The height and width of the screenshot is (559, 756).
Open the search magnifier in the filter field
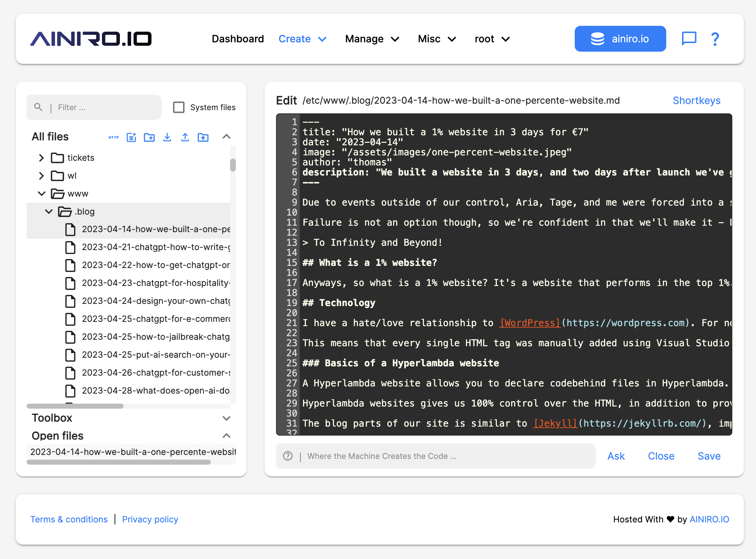38,107
